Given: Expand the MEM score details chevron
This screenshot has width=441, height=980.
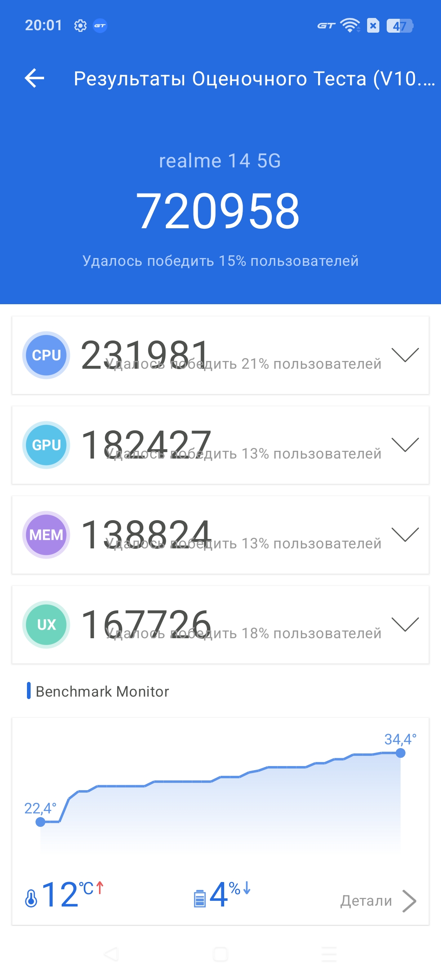Looking at the screenshot, I should point(405,534).
